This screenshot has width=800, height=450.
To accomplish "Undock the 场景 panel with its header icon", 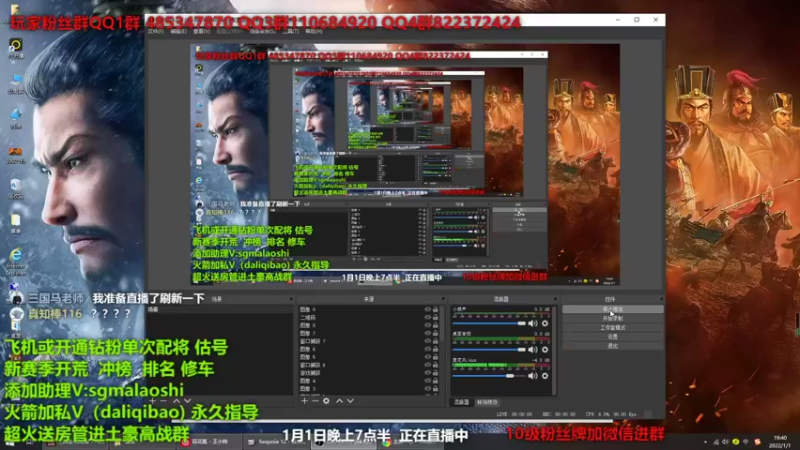I will pyautogui.click(x=291, y=299).
